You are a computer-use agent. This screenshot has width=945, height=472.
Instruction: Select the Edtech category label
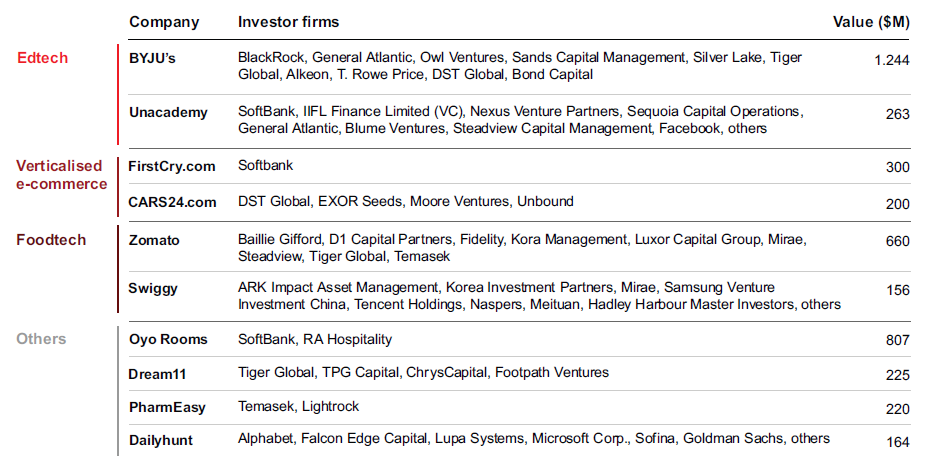point(42,58)
